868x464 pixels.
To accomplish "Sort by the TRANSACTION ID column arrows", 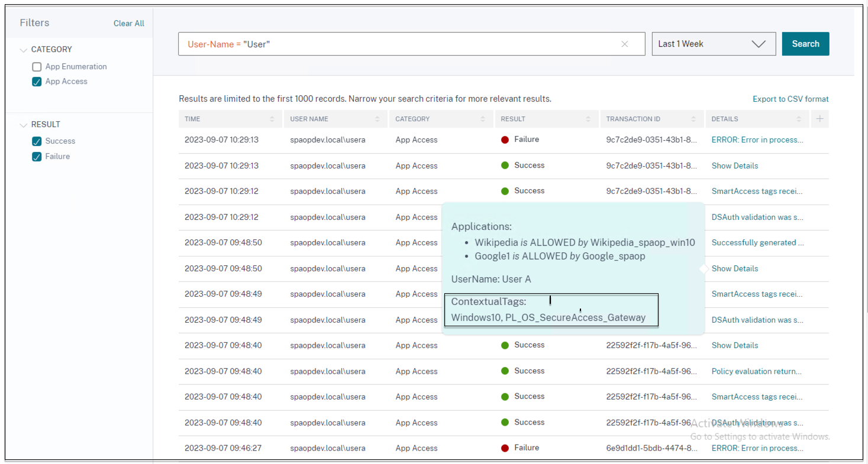I will pos(693,119).
